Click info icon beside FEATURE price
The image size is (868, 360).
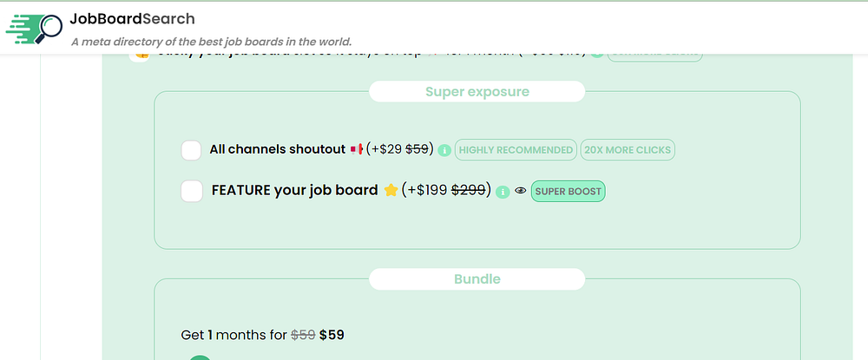503,192
